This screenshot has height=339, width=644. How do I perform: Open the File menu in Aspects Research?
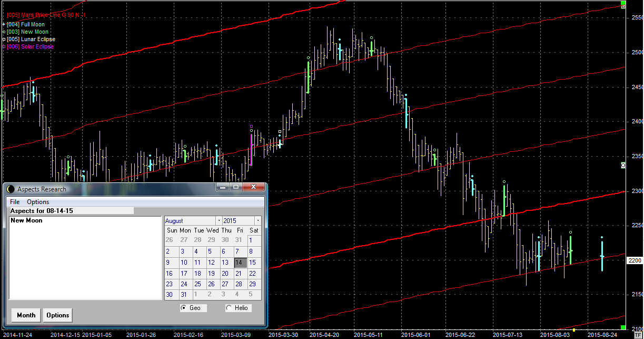15,202
